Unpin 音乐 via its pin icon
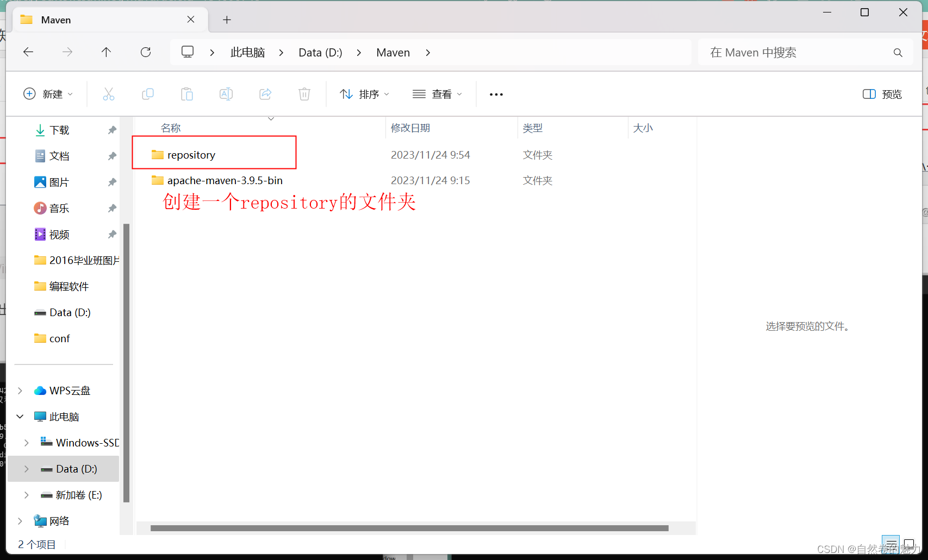 point(112,208)
